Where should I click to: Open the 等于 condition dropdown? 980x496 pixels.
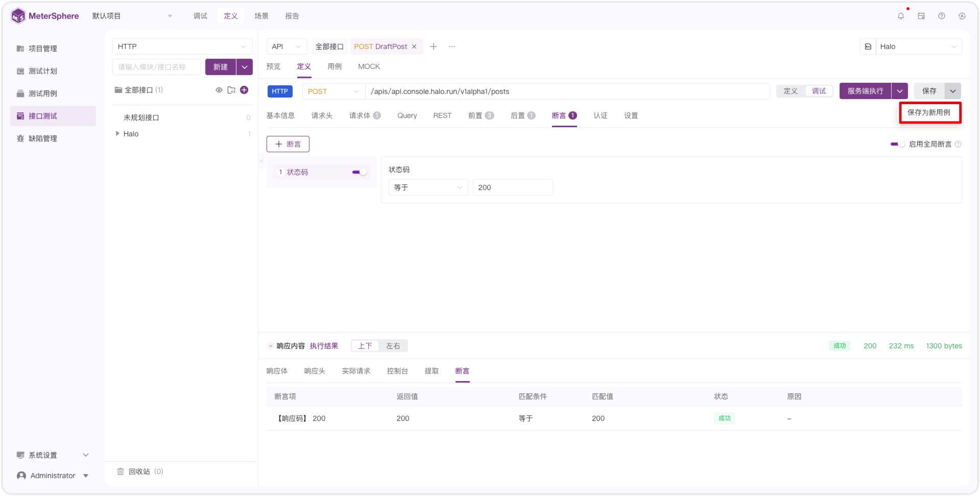pos(428,187)
